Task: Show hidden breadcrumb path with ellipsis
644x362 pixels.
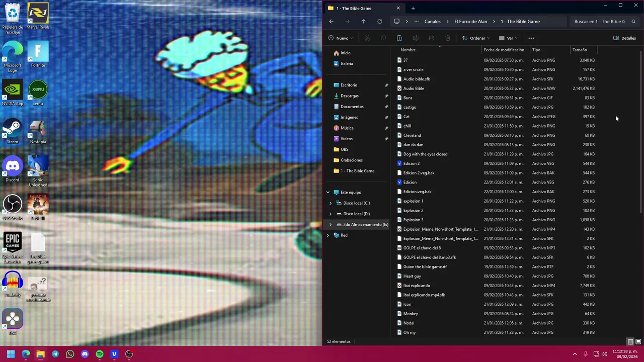Action: pyautogui.click(x=417, y=22)
